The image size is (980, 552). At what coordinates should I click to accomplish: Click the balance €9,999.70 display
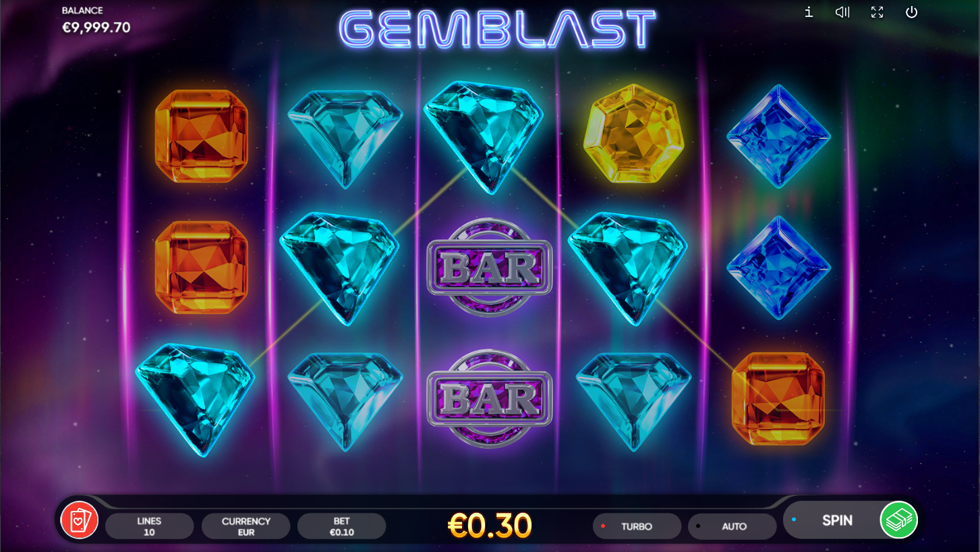click(x=96, y=28)
